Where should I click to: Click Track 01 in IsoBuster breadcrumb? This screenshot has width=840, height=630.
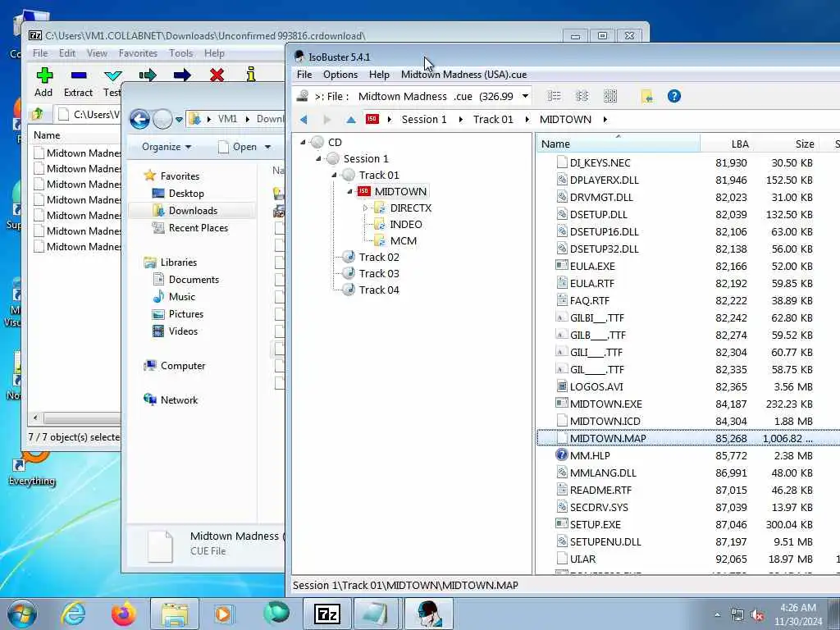click(493, 120)
